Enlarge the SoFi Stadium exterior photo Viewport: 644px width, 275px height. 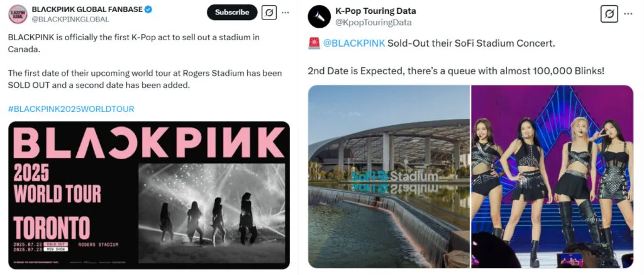389,176
